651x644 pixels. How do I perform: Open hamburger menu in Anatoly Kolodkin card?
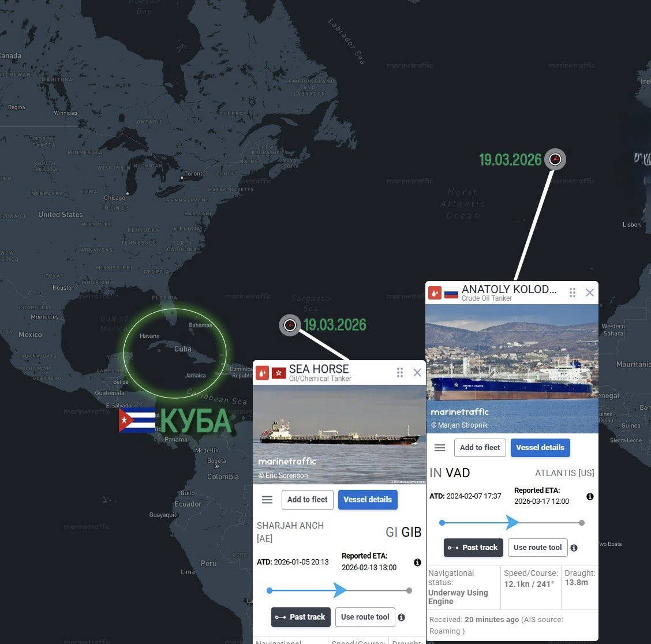tap(439, 448)
